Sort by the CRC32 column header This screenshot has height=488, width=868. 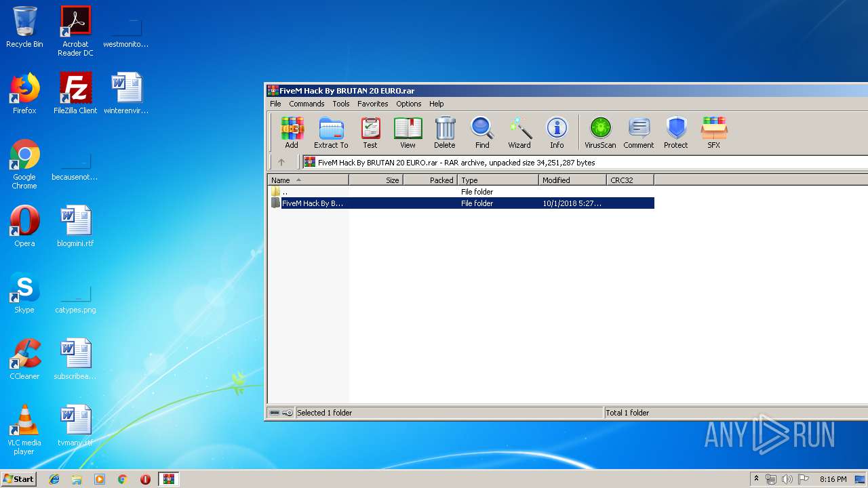pos(631,180)
